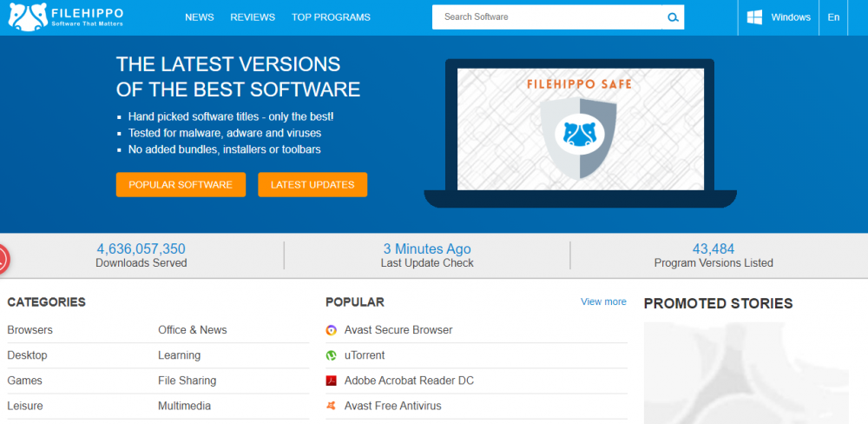Click the Adobe Acrobat Reader DC icon
The width and height of the screenshot is (868, 424).
click(x=331, y=381)
